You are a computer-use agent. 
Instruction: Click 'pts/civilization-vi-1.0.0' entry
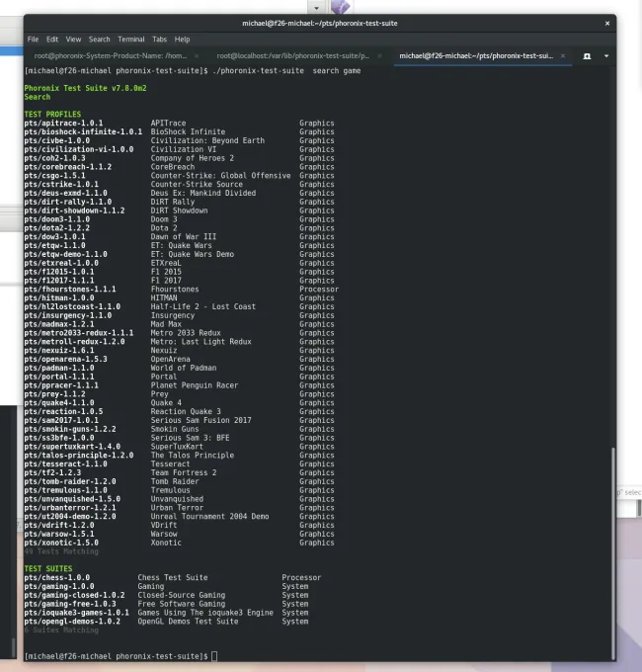point(79,149)
